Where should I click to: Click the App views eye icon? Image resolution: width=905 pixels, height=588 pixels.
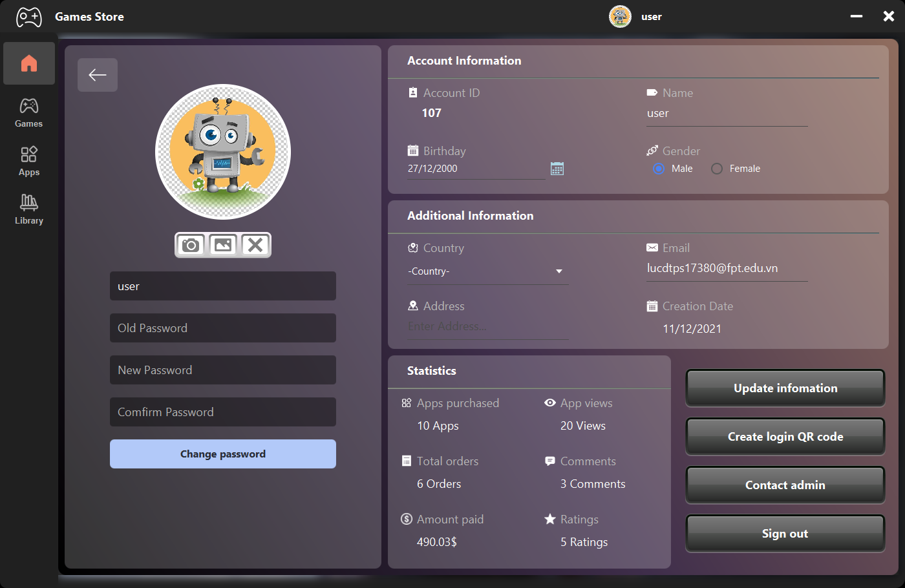coord(550,403)
